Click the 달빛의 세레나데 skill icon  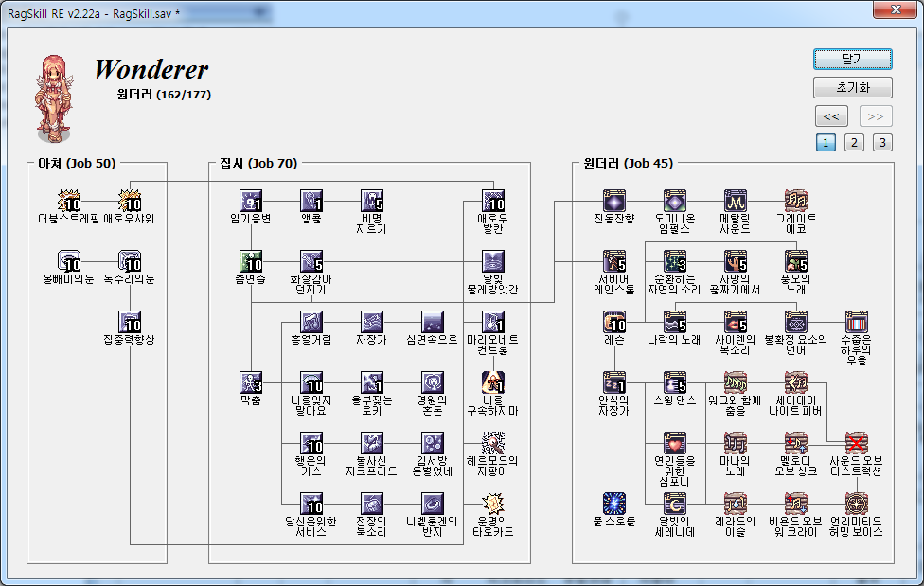click(x=675, y=504)
